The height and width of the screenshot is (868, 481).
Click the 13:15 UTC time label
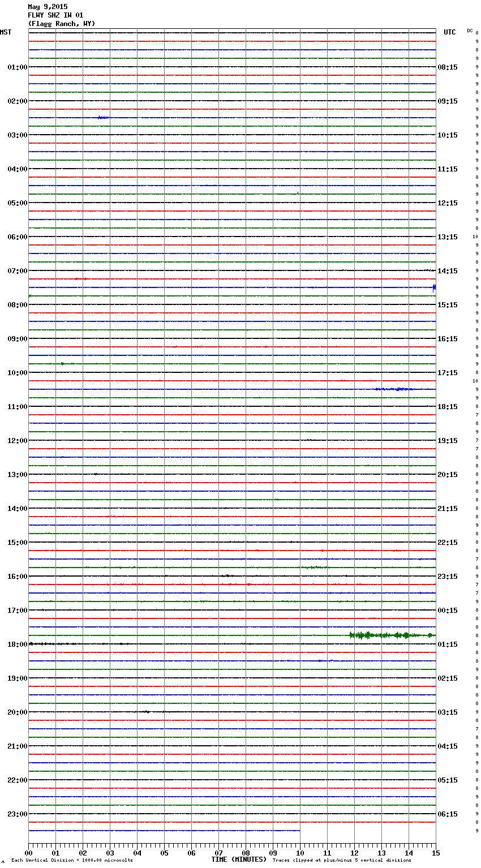[448, 237]
